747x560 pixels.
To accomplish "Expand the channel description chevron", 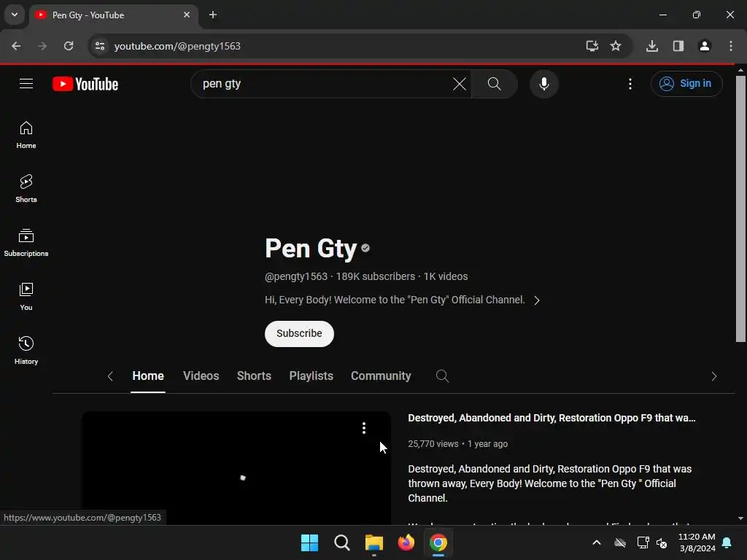I will click(536, 300).
